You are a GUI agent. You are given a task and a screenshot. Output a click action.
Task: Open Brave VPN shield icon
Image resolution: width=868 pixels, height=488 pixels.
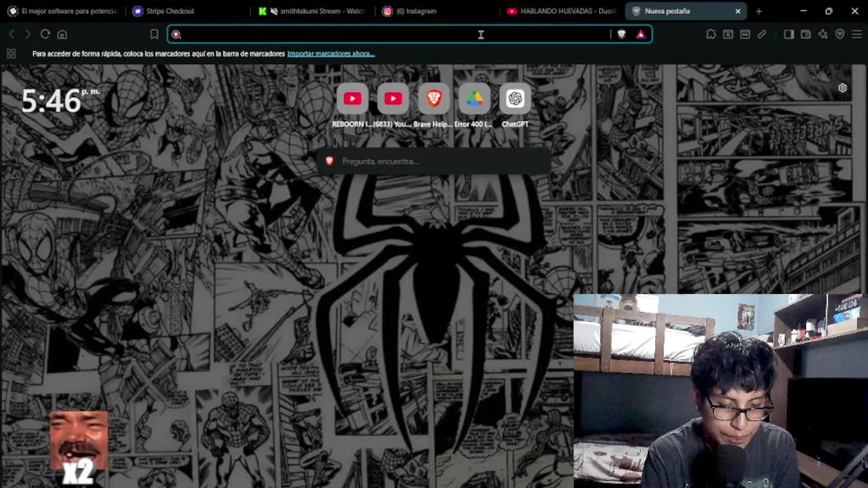(x=840, y=35)
